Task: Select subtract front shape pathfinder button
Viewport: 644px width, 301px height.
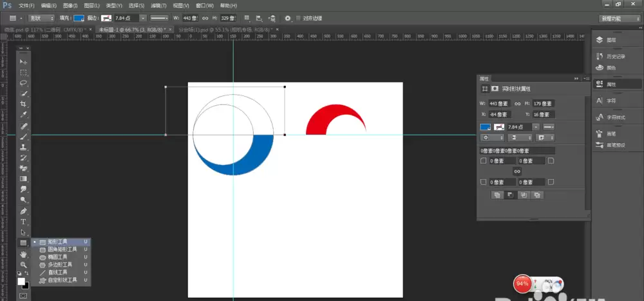Action: 510,195
